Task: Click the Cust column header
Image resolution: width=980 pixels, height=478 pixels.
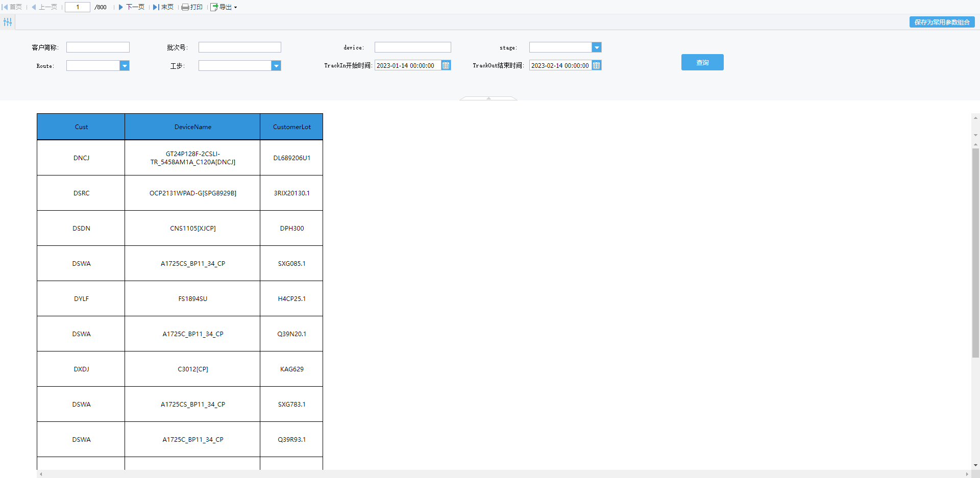Action: point(81,127)
